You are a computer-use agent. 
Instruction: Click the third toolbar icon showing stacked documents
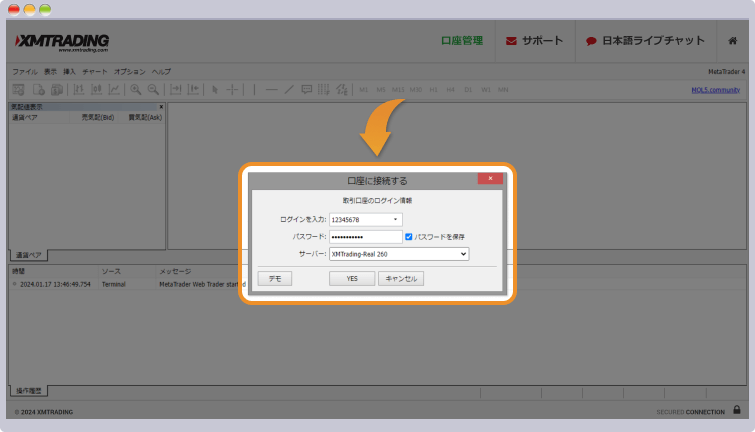click(57, 90)
